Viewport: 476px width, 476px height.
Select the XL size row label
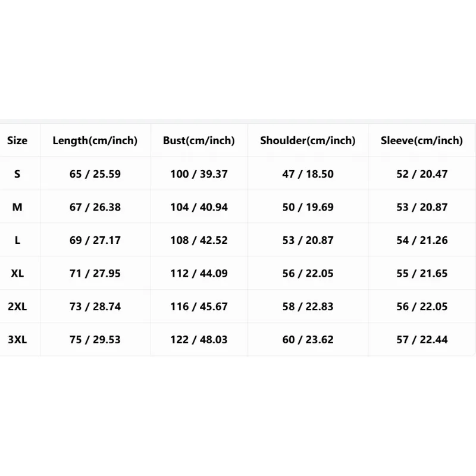[x=17, y=273]
